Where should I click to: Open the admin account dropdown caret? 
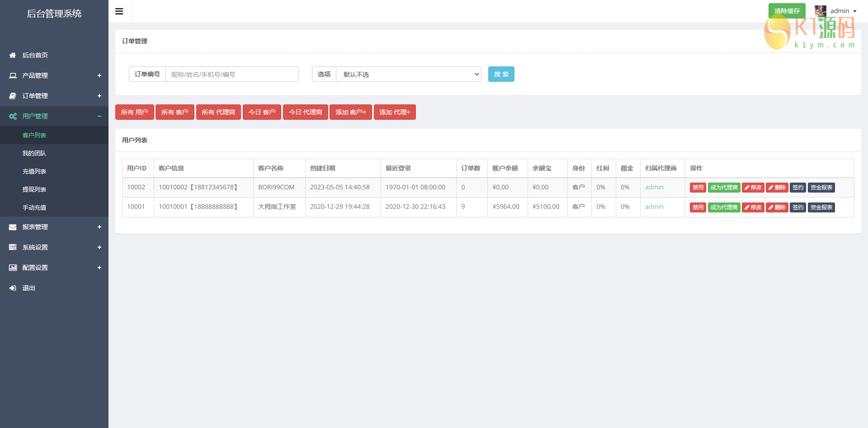(855, 11)
